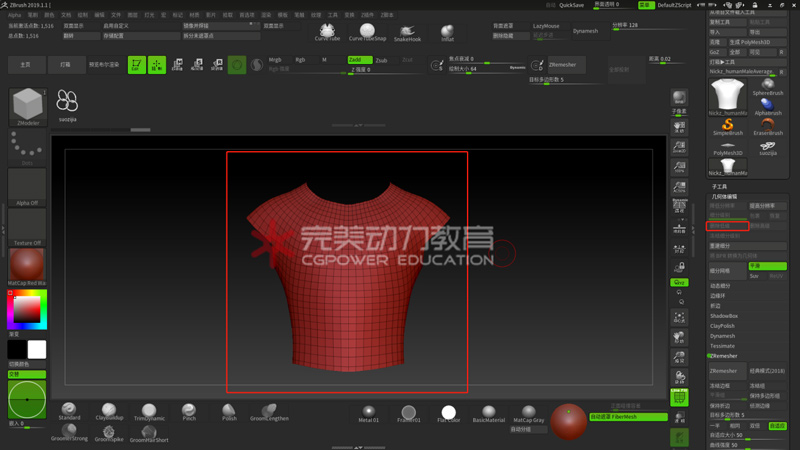Select the GroomSpike brush
The width and height of the screenshot is (800, 450).
(x=109, y=433)
